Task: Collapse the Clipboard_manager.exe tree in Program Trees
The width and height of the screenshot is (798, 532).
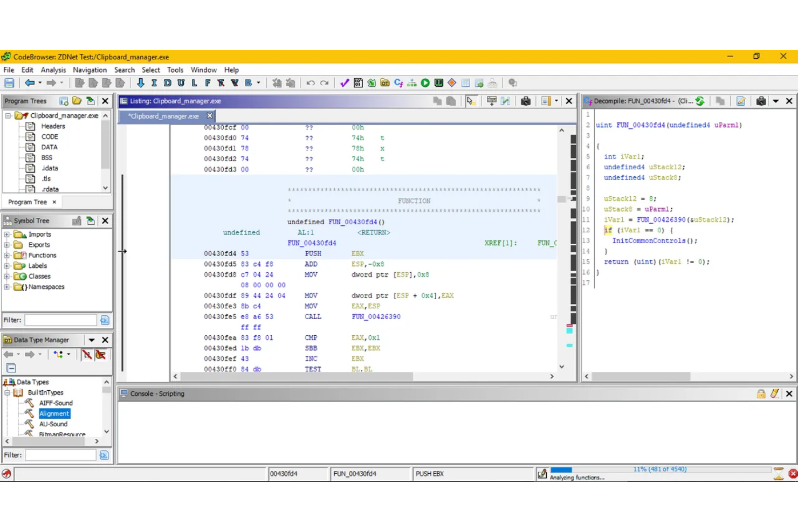Action: [7, 115]
